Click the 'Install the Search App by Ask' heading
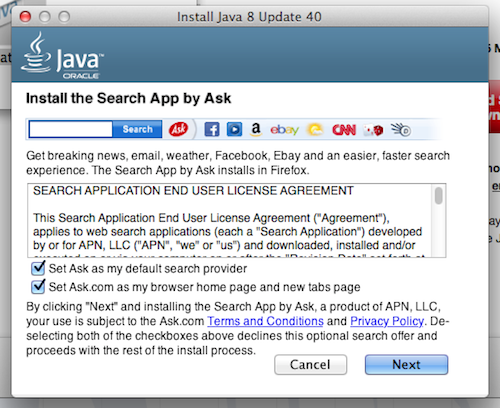This screenshot has height=408, width=500. point(128,98)
